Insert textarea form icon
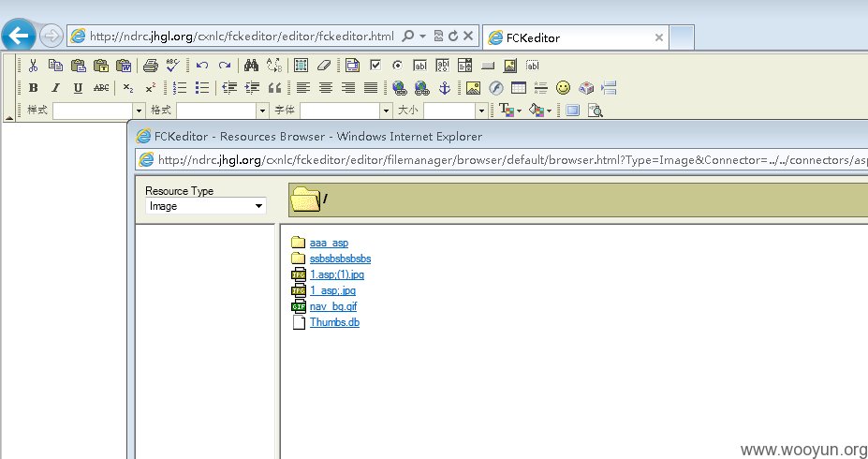868x459 pixels. 442,66
